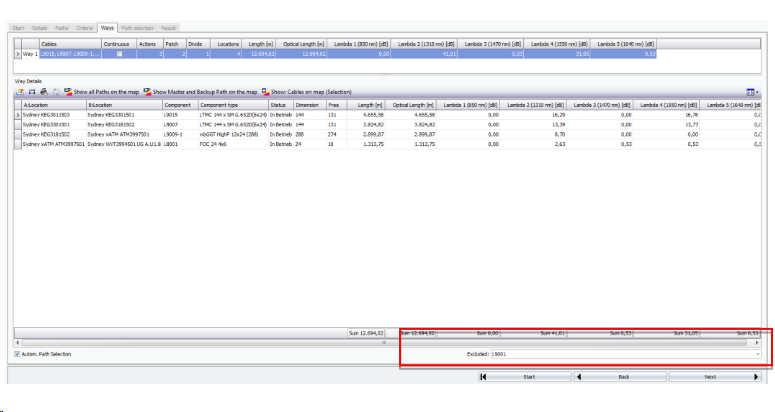Screen dimensions: 775x412
Task: Click the Back button
Action: coord(620,377)
